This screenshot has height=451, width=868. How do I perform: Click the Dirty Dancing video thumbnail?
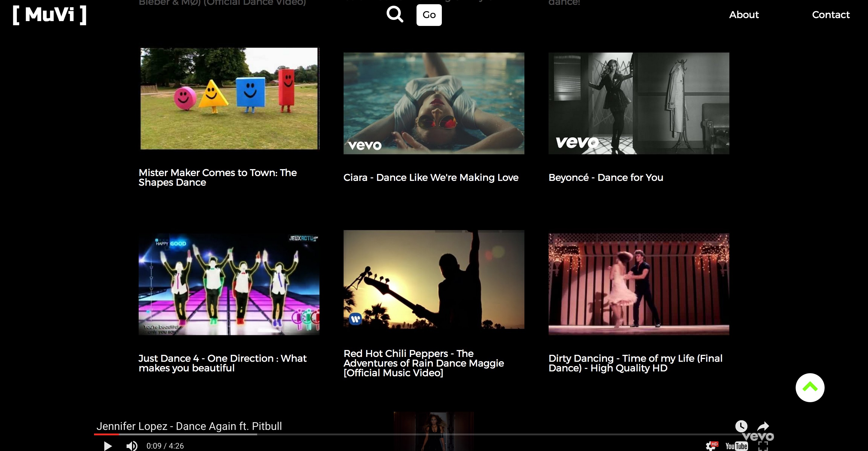pyautogui.click(x=639, y=284)
